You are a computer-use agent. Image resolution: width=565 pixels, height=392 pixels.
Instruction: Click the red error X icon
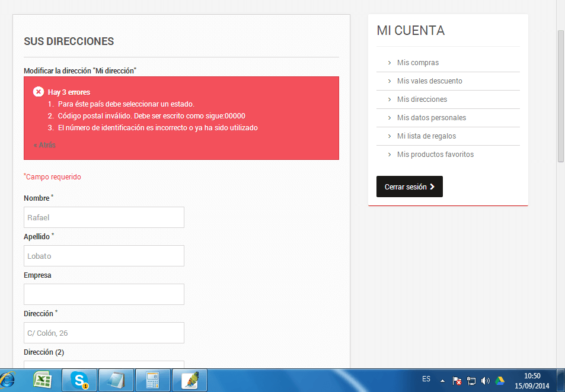(39, 92)
